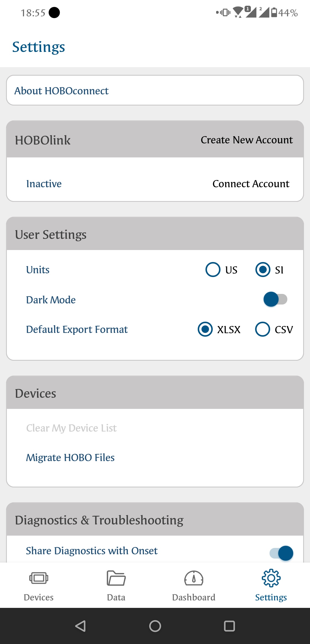Choose XLSX export format
The height and width of the screenshot is (644, 310).
tap(205, 329)
